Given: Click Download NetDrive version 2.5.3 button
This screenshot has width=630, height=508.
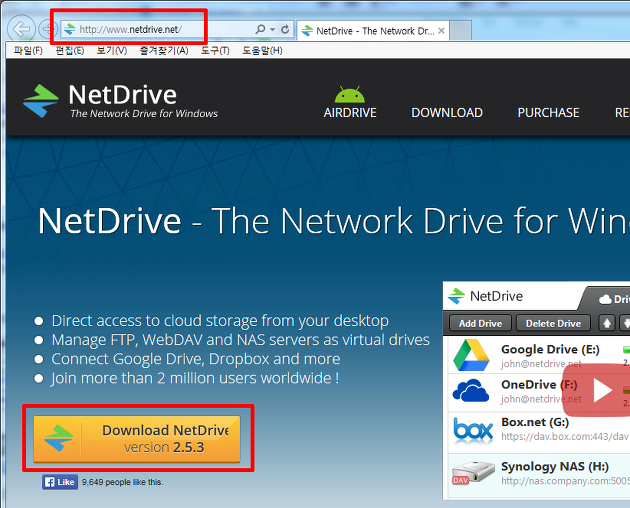Looking at the screenshot, I should [x=137, y=439].
